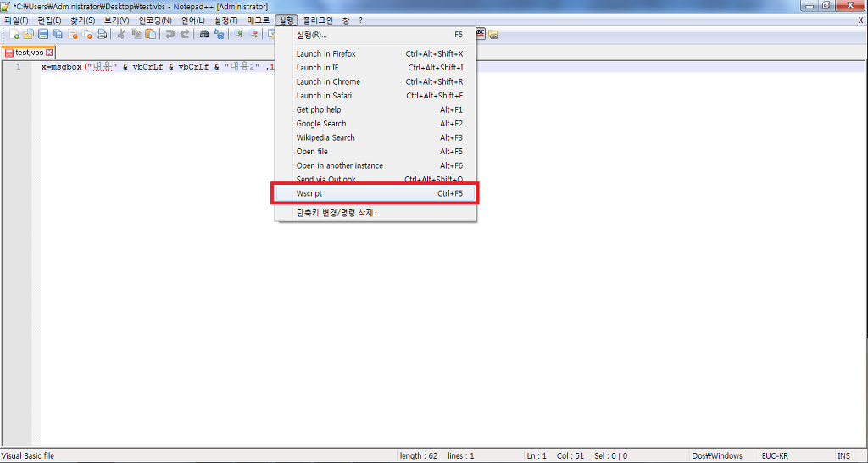
Task: Choose Send via Outlook menu entry
Action: click(376, 179)
